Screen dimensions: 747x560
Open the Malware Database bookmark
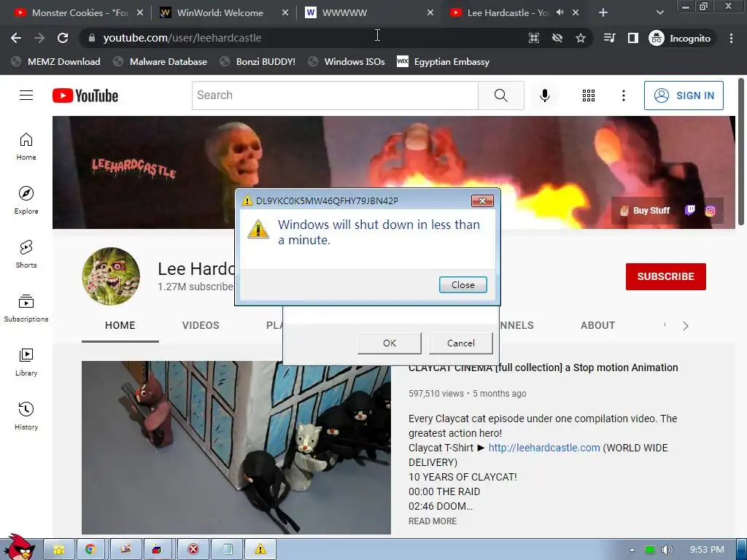click(x=160, y=62)
